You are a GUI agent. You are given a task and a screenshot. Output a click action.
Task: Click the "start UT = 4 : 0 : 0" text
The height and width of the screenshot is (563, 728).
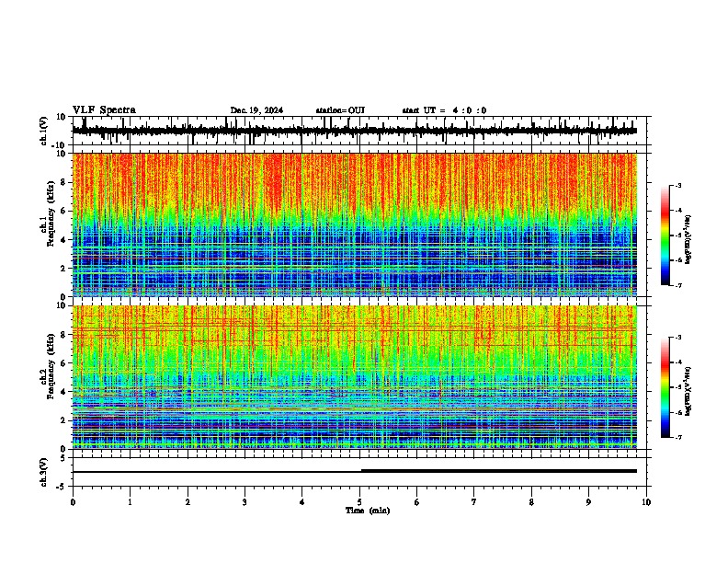pyautogui.click(x=444, y=110)
